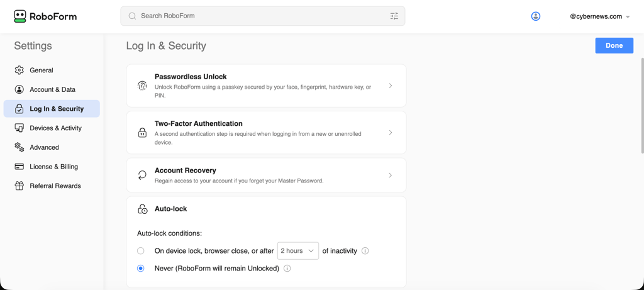Screen dimensions: 644x290
Task: Click the search magnifier icon
Action: point(132,16)
